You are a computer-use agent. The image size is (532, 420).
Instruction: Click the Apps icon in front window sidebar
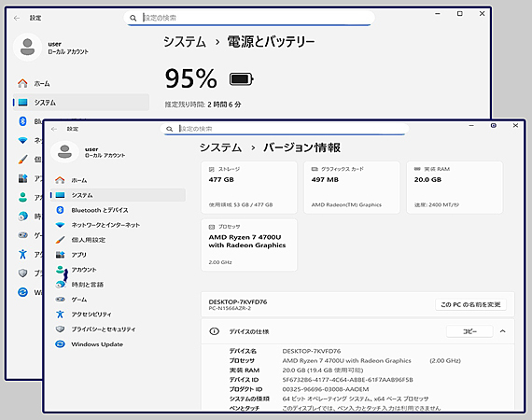point(60,255)
